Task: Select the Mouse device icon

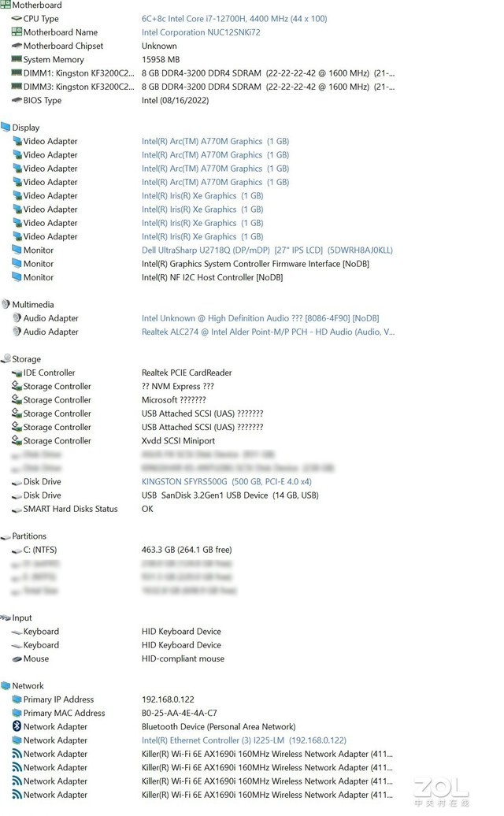Action: point(17,658)
